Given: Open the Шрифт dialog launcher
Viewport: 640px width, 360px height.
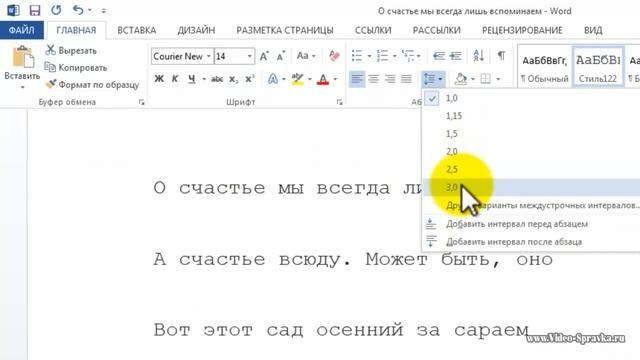Looking at the screenshot, I should point(340,102).
